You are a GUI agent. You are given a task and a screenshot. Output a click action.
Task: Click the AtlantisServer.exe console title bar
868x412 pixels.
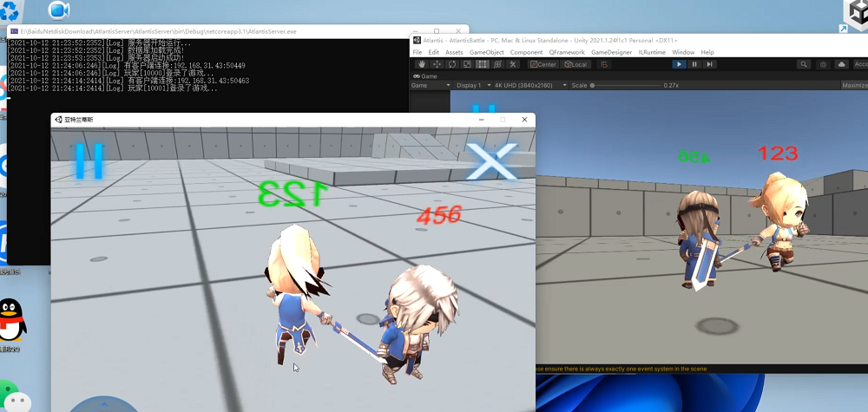pyautogui.click(x=238, y=31)
